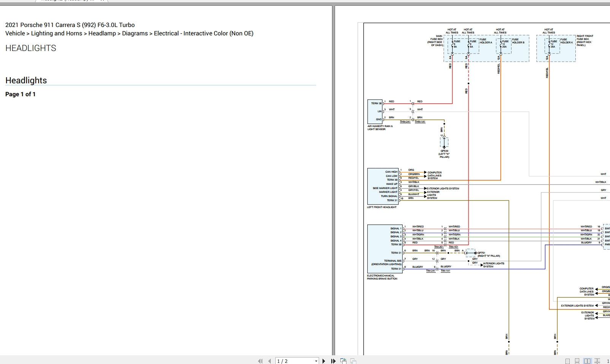Advance to the next page

point(324,361)
